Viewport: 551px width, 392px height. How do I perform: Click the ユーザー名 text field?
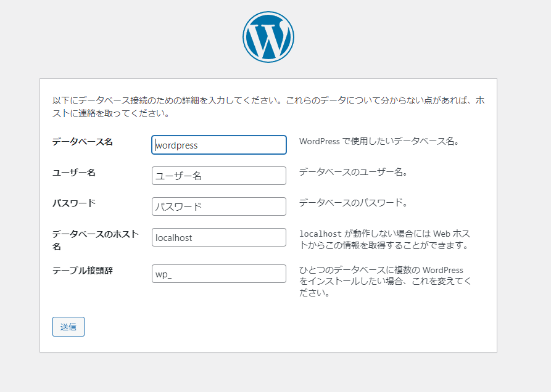point(219,176)
